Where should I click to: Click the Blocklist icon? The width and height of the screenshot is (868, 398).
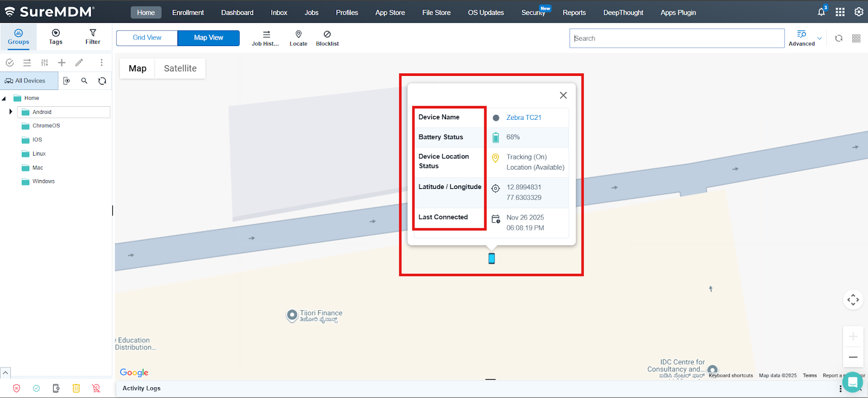tap(327, 38)
